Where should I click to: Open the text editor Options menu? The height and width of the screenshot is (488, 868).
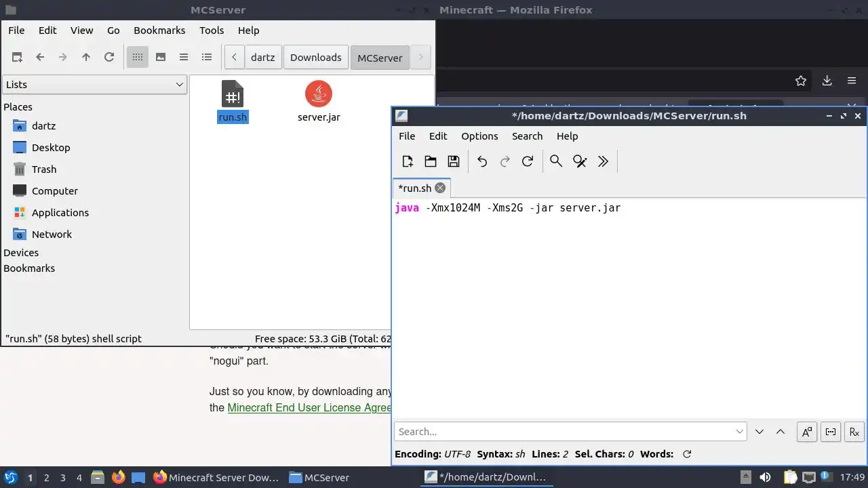pyautogui.click(x=479, y=136)
